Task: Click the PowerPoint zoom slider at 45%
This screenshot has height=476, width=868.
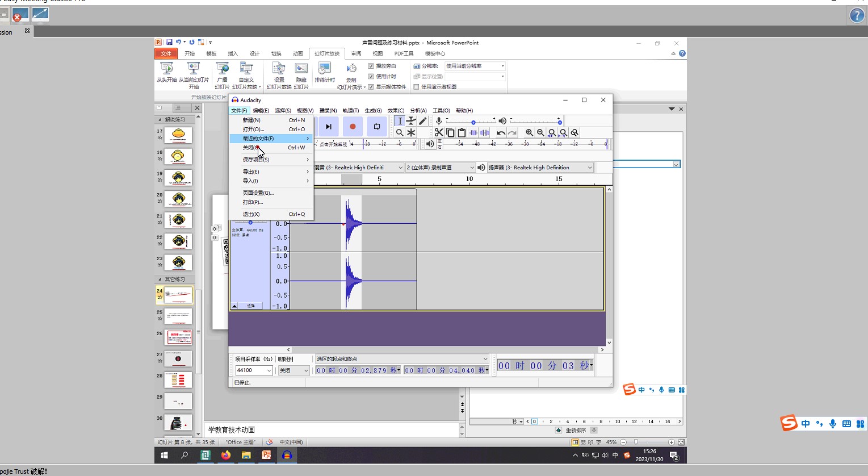Action: point(636,442)
